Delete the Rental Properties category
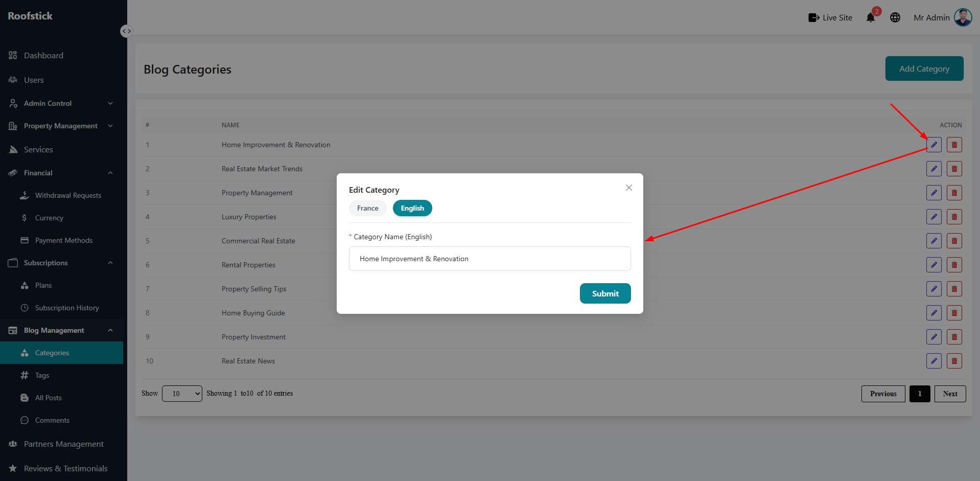 pyautogui.click(x=954, y=265)
